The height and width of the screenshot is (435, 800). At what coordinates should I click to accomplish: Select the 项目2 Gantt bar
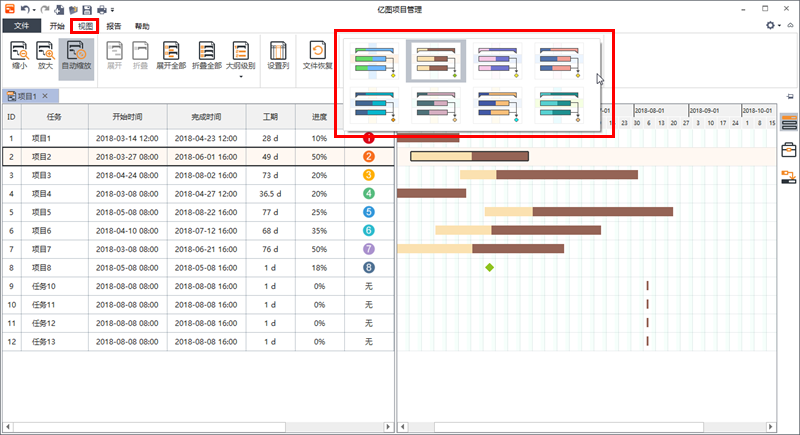[x=469, y=156]
